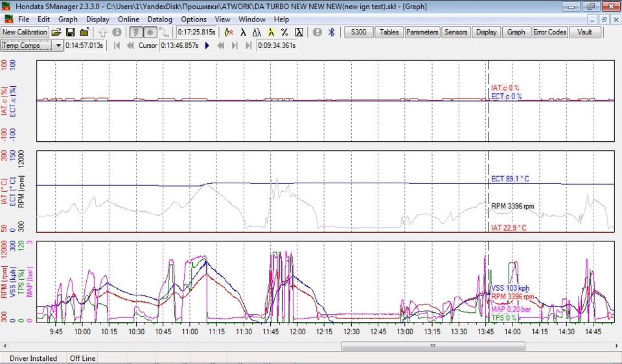622x364 pixels.
Task: Click the boxed lambda icon
Action: pos(299,32)
